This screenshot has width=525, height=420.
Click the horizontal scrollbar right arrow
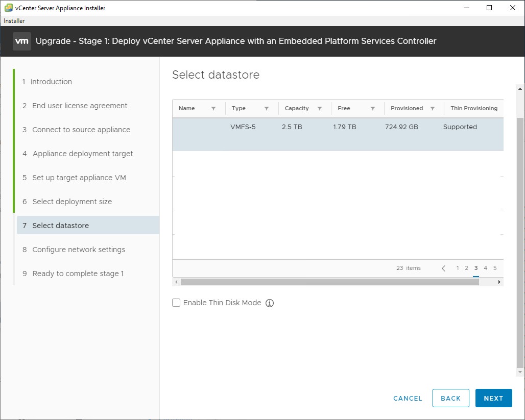[499, 282]
